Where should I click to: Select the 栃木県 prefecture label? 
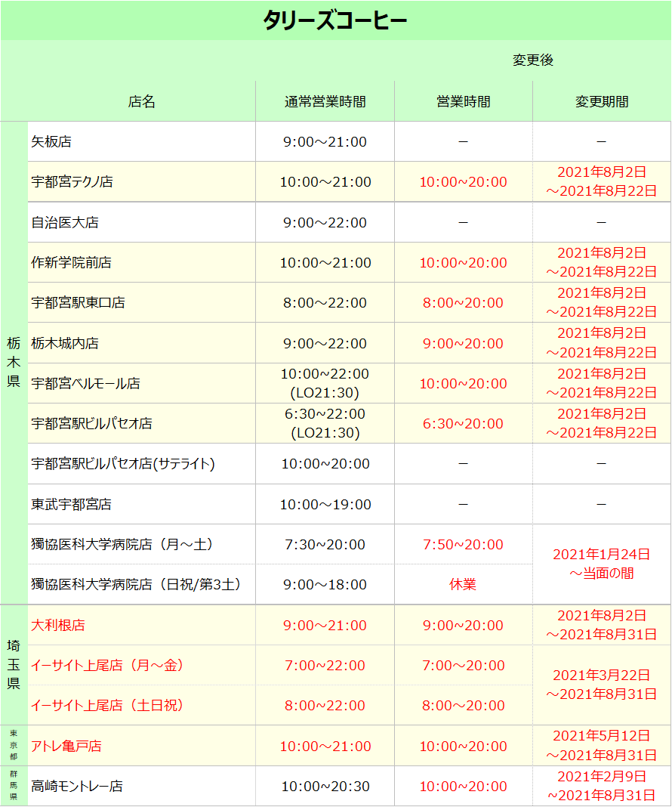tap(14, 363)
